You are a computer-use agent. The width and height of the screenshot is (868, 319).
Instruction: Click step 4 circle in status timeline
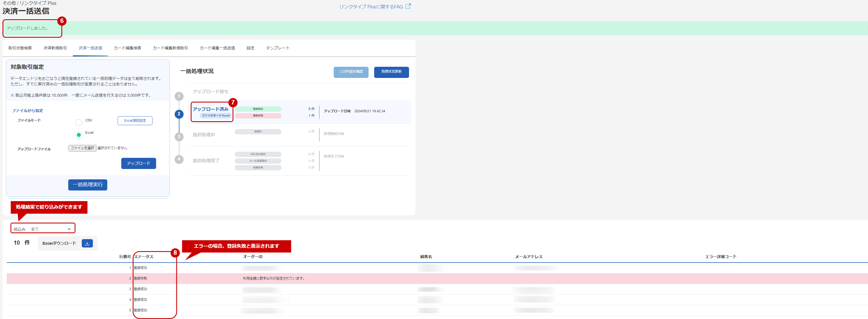[x=179, y=159]
